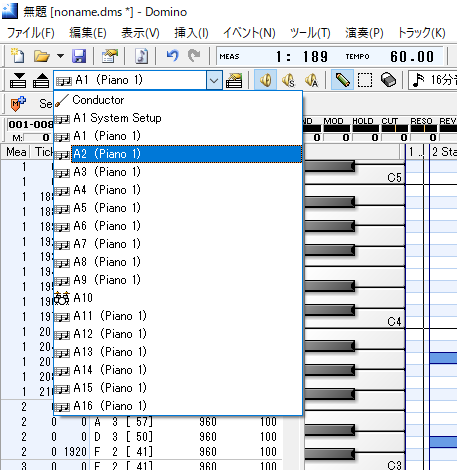This screenshot has height=470, width=457.
Task: Select the event row with tick 1920
Action: pos(142,452)
